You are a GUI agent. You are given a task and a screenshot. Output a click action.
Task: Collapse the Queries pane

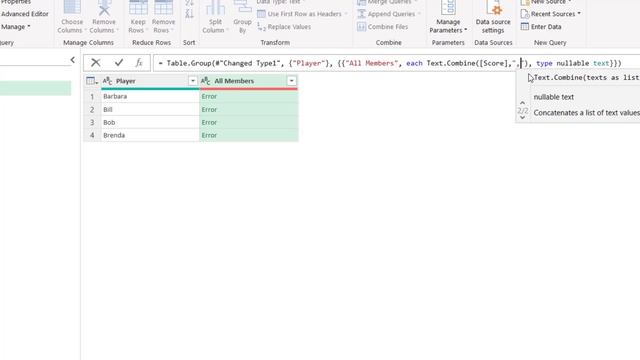pyautogui.click(x=73, y=60)
